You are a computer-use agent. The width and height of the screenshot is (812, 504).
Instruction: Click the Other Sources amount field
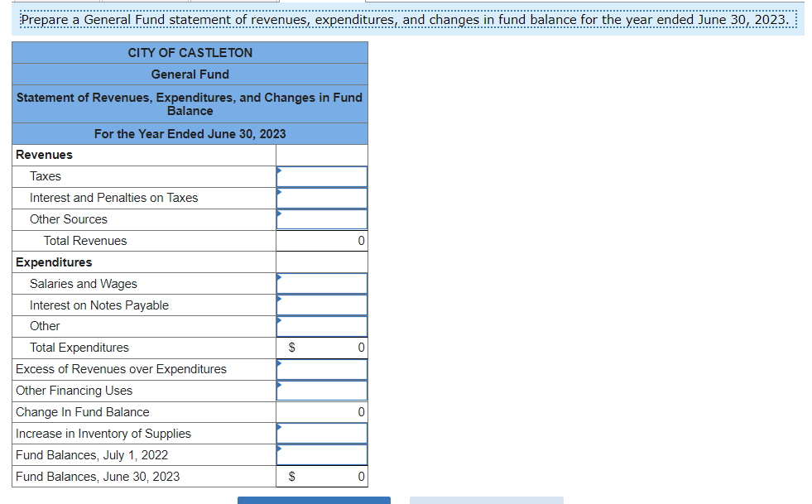[x=321, y=219]
